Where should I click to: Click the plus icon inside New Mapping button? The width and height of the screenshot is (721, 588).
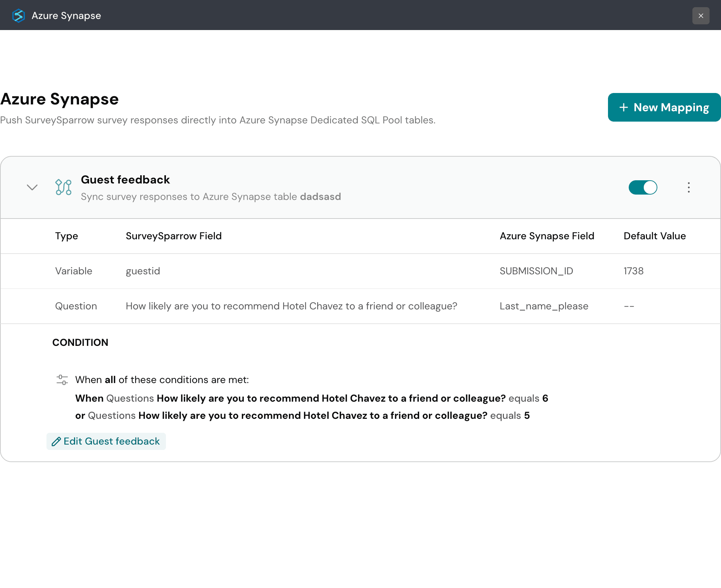[624, 107]
